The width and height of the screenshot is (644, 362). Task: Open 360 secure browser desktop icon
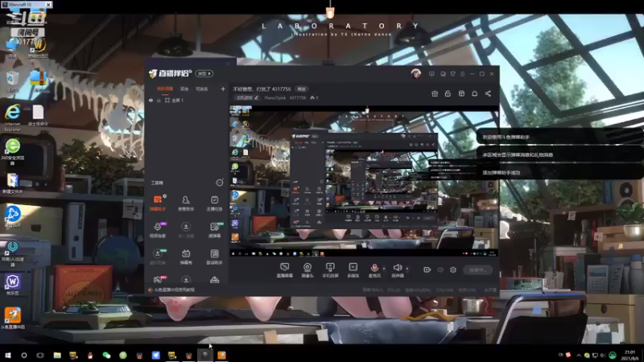click(x=13, y=152)
